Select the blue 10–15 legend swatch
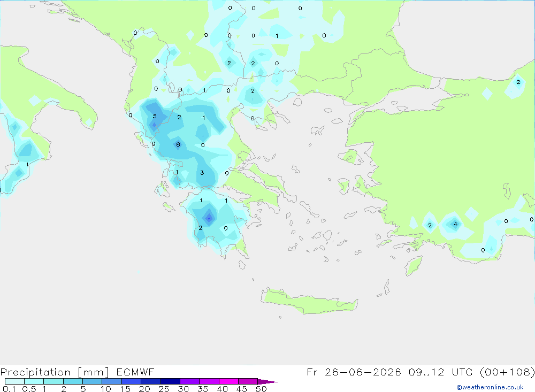The image size is (535, 392). tap(112, 381)
